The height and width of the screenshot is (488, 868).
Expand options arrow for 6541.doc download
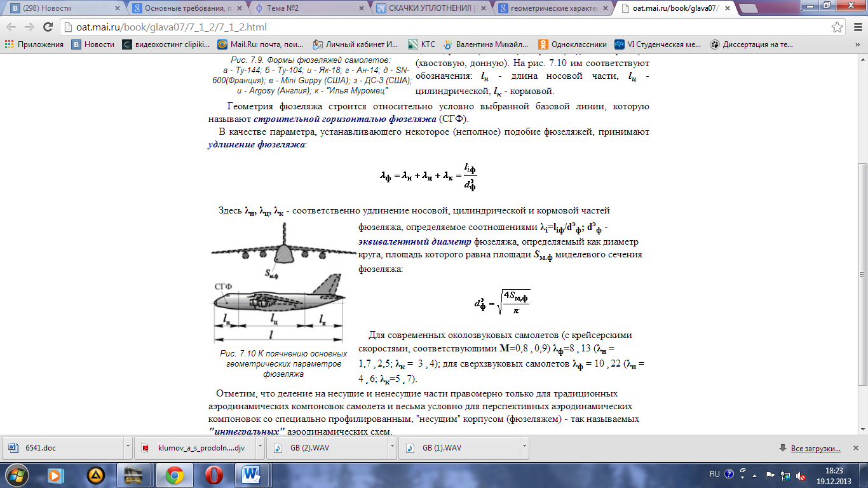[128, 448]
